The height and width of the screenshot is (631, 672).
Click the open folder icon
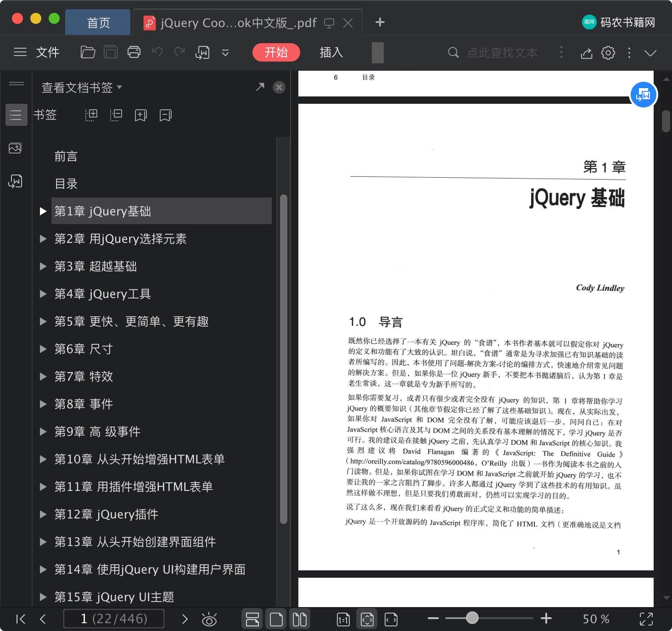88,52
